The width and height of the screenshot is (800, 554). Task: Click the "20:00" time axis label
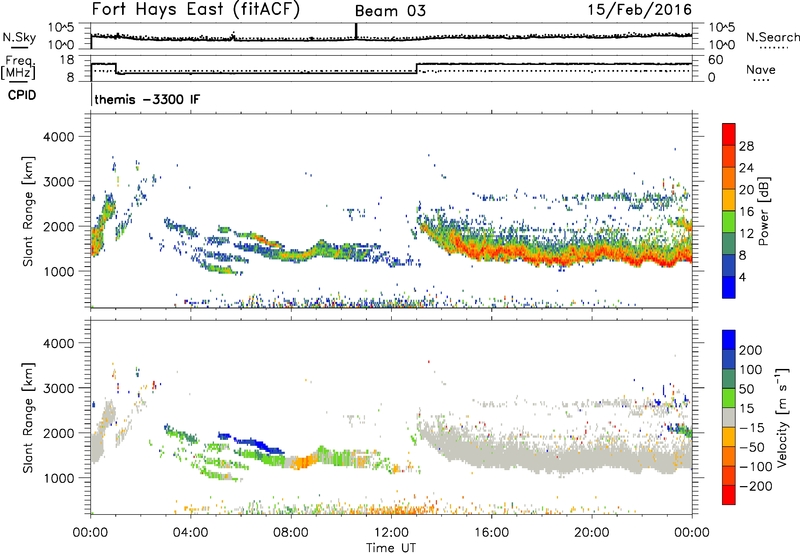point(591,533)
